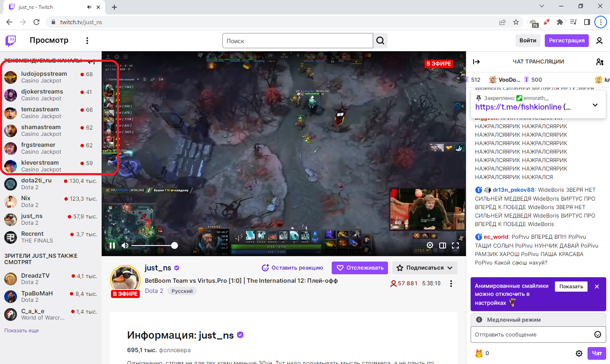Mute the stream player volume

point(125,245)
